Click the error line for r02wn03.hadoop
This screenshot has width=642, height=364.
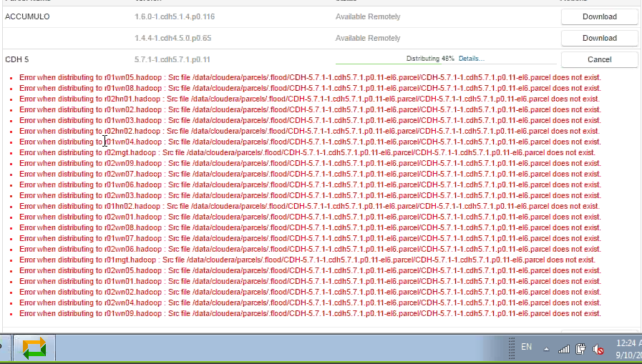click(x=310, y=195)
